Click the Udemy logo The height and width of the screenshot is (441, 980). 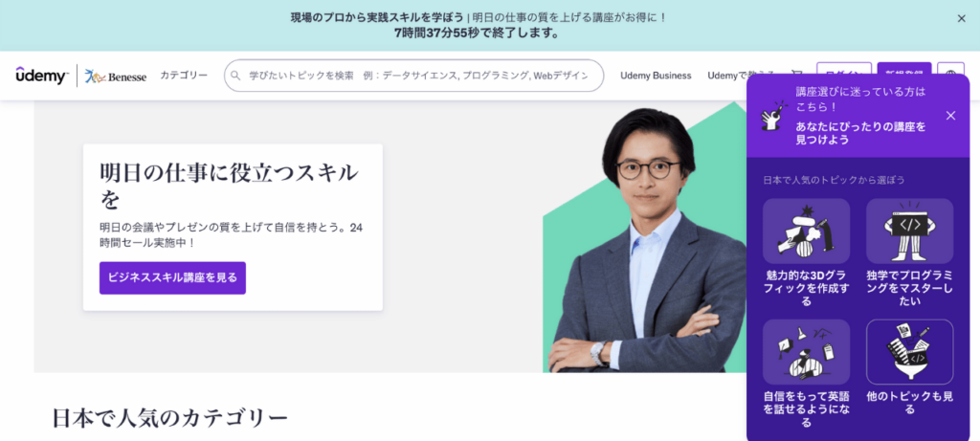point(41,76)
